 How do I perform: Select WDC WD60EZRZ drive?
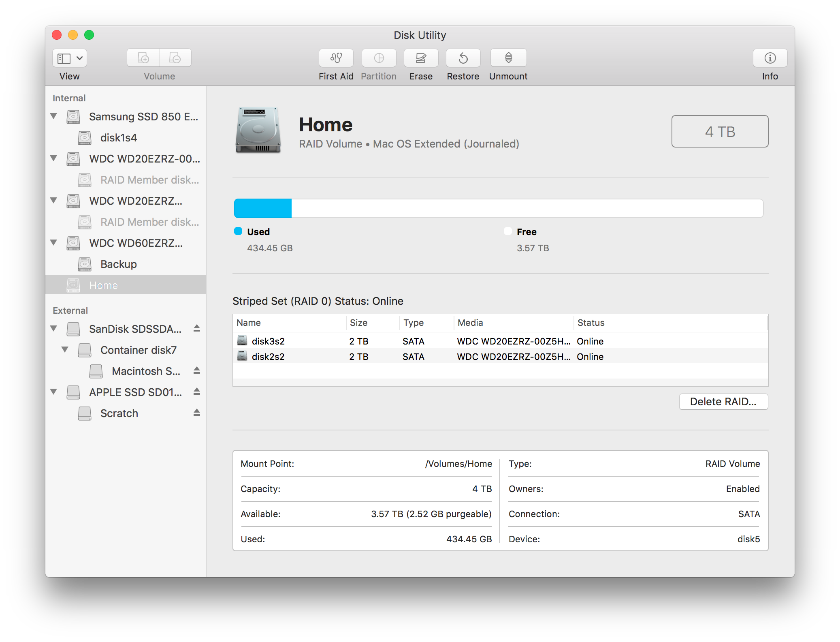tap(126, 243)
